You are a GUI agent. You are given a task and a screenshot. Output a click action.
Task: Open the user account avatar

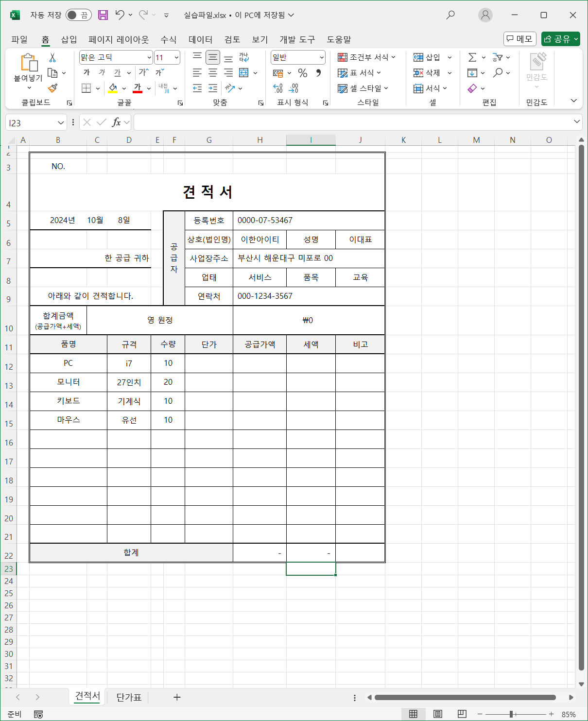click(x=485, y=15)
